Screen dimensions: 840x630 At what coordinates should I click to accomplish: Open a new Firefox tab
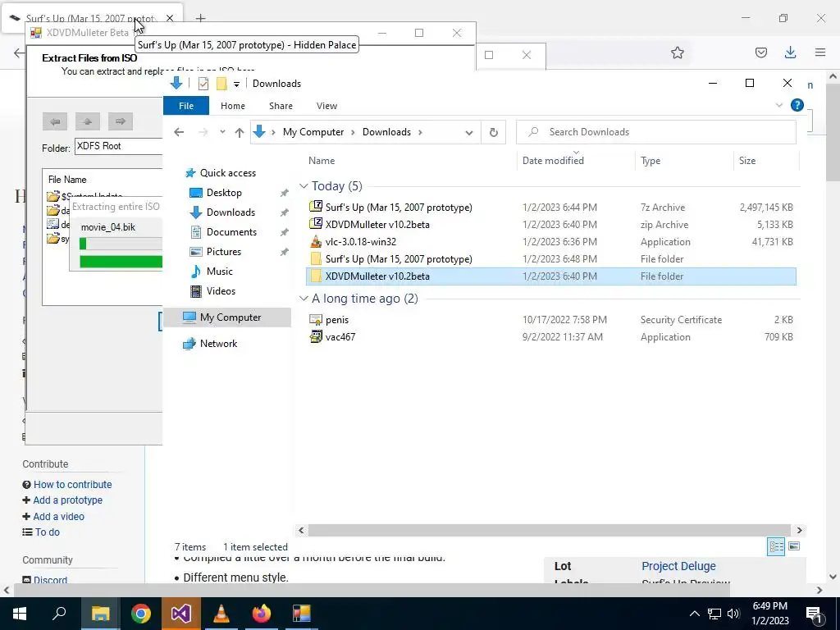point(200,18)
